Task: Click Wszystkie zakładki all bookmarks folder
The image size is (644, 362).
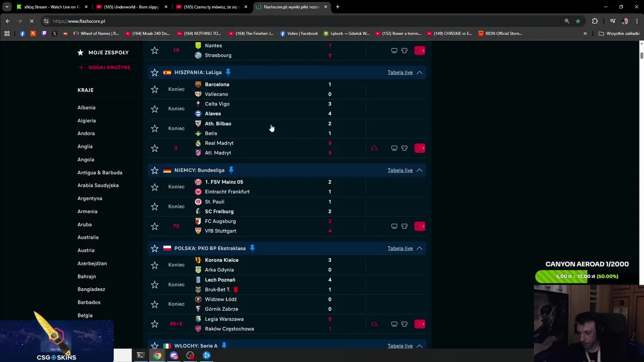Action: (x=619, y=34)
